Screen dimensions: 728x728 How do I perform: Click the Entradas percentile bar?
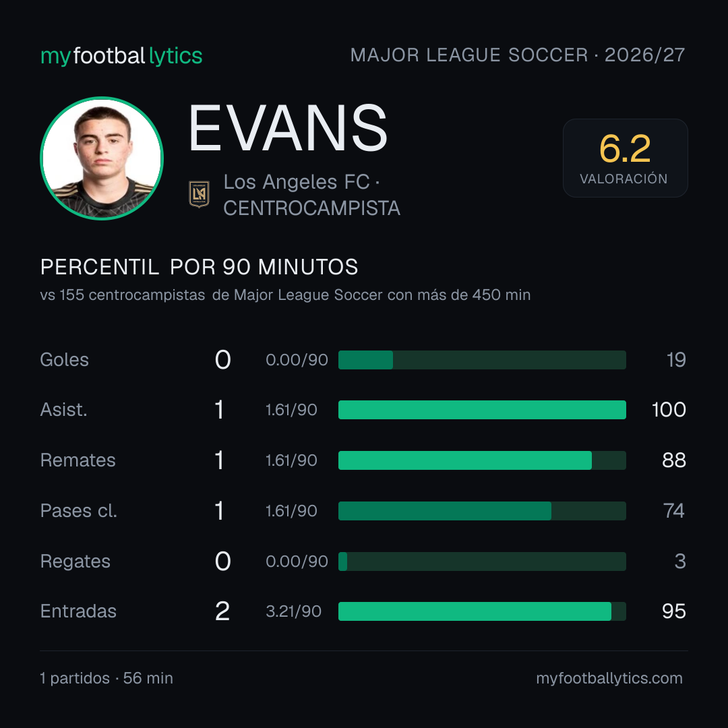click(x=482, y=611)
